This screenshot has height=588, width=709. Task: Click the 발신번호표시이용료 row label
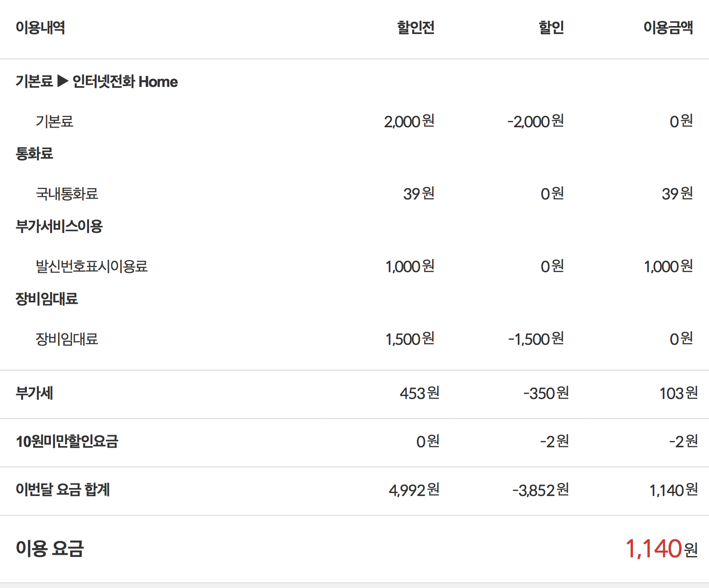coord(92,266)
